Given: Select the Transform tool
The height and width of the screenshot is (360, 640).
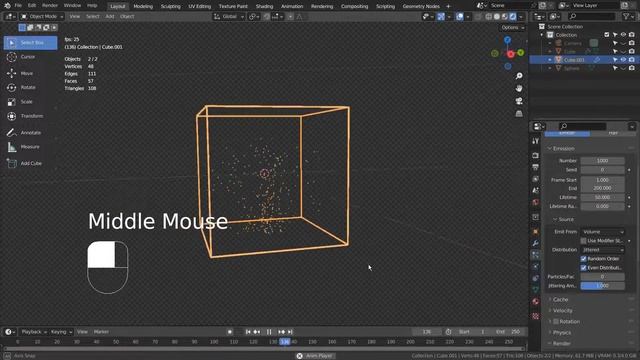Looking at the screenshot, I should [30, 116].
